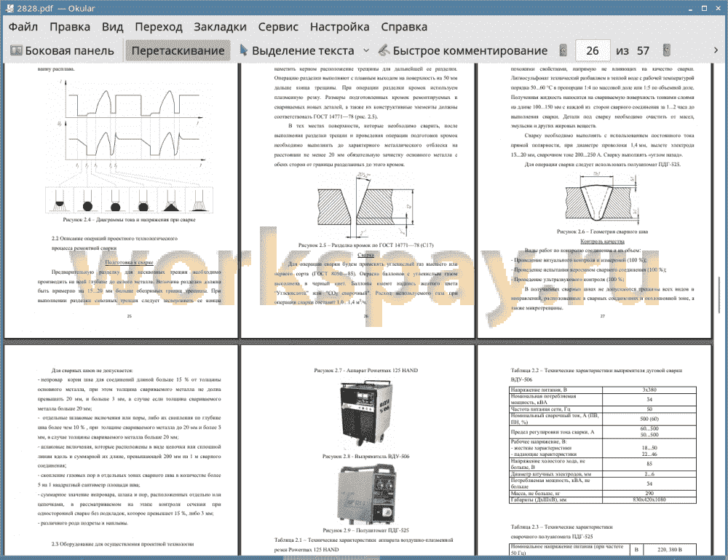728x560 pixels.
Task: Open the Сервис menu
Action: [x=278, y=27]
